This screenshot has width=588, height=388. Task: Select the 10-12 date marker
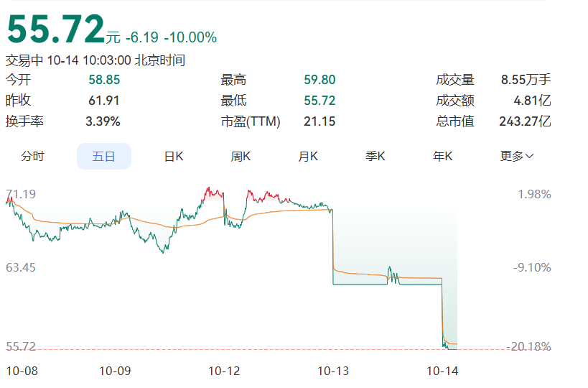[224, 371]
